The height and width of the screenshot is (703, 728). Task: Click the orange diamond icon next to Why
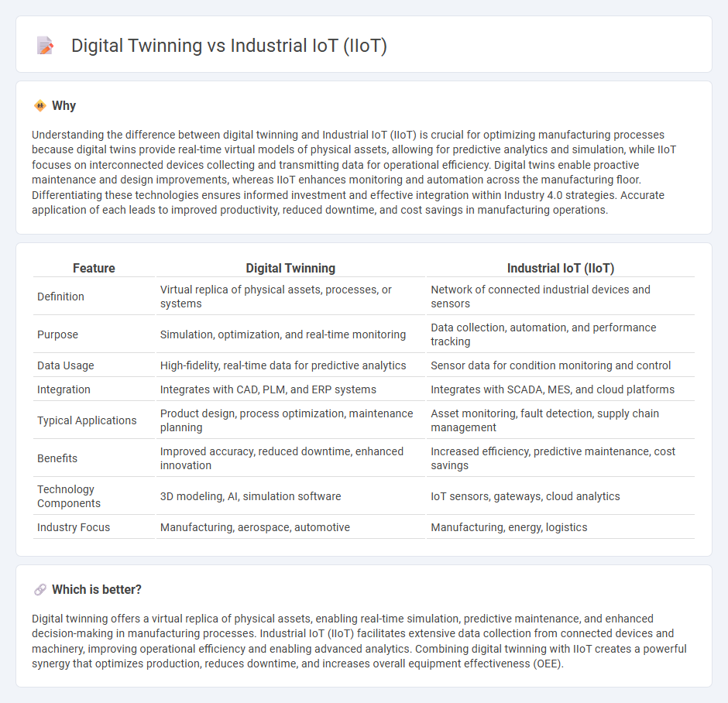(40, 106)
